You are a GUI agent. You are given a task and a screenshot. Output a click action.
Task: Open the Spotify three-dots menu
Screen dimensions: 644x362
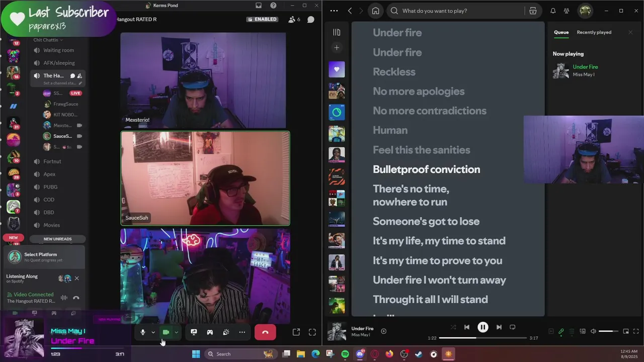pos(334,11)
